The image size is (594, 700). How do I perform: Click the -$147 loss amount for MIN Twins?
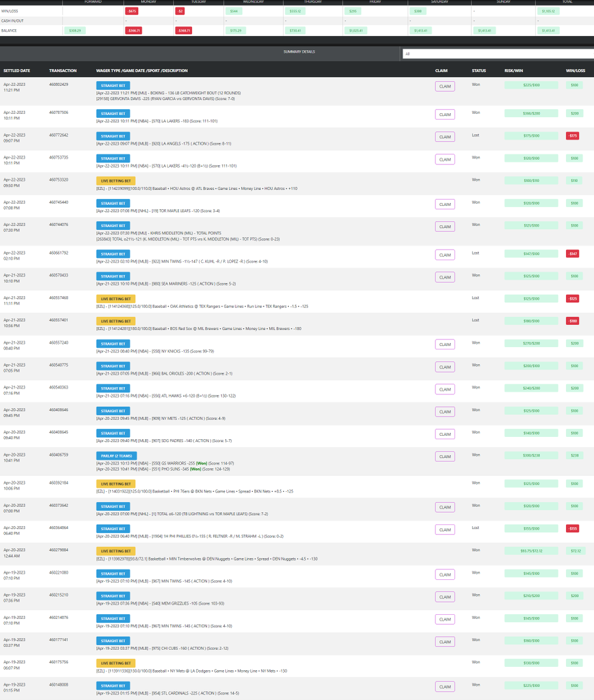[572, 254]
